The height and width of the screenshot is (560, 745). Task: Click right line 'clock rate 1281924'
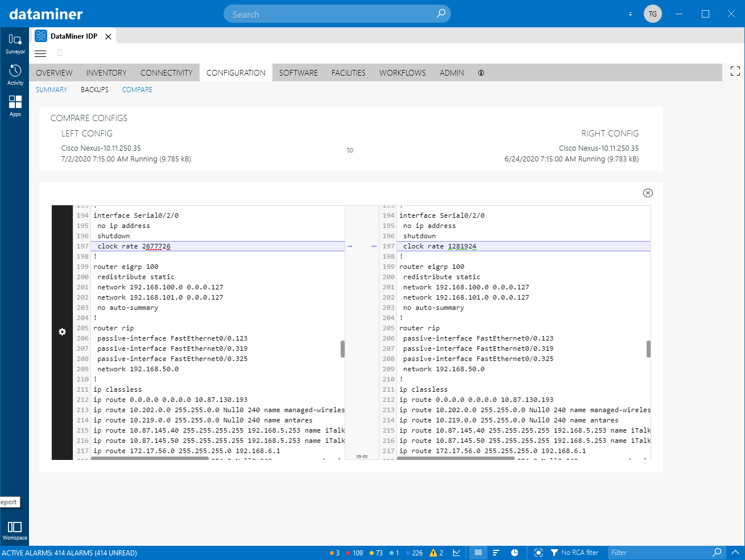tap(440, 246)
